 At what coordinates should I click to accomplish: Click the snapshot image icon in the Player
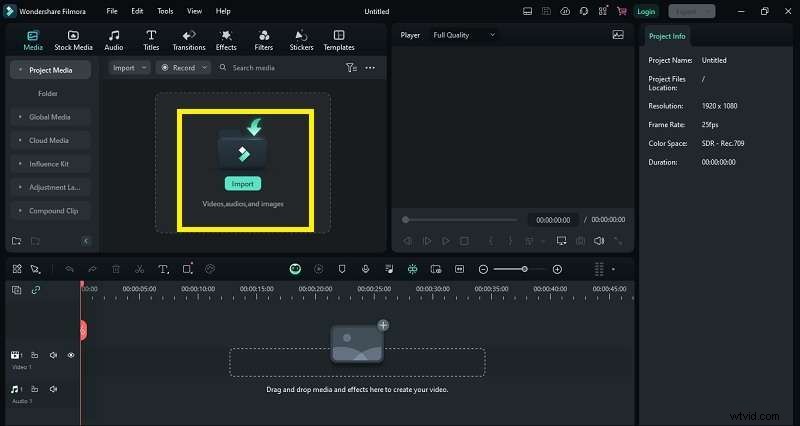(x=618, y=35)
